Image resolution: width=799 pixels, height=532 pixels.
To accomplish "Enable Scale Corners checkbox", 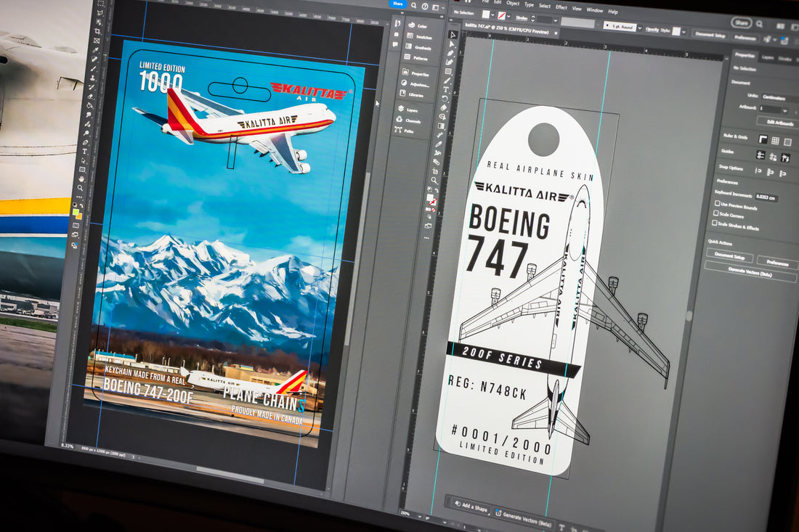I will (715, 215).
